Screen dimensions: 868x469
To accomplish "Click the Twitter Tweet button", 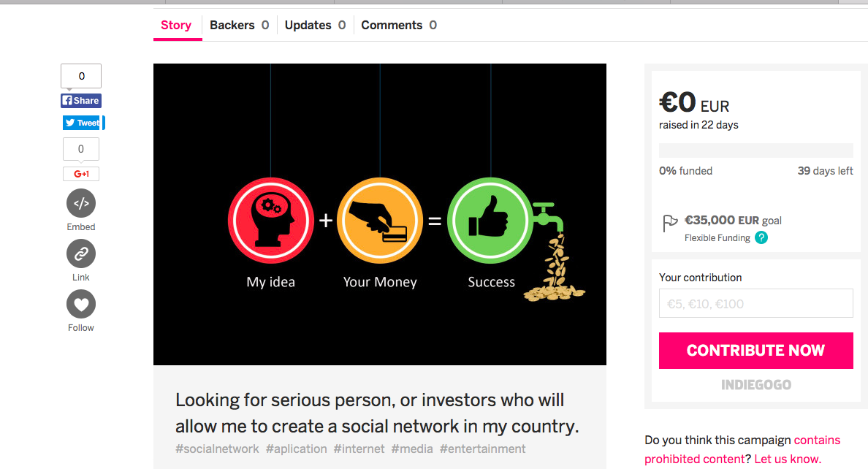I will [x=82, y=123].
